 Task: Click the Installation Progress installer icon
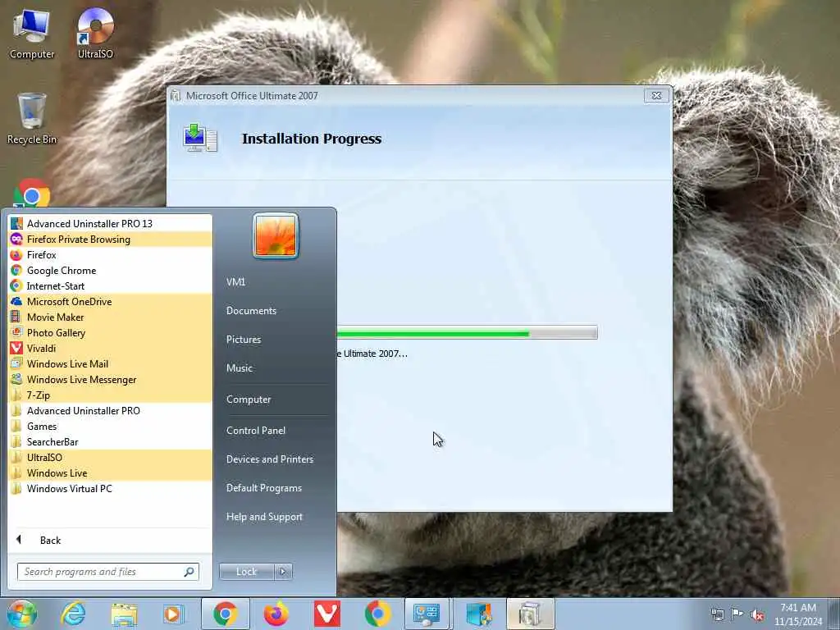(x=200, y=138)
